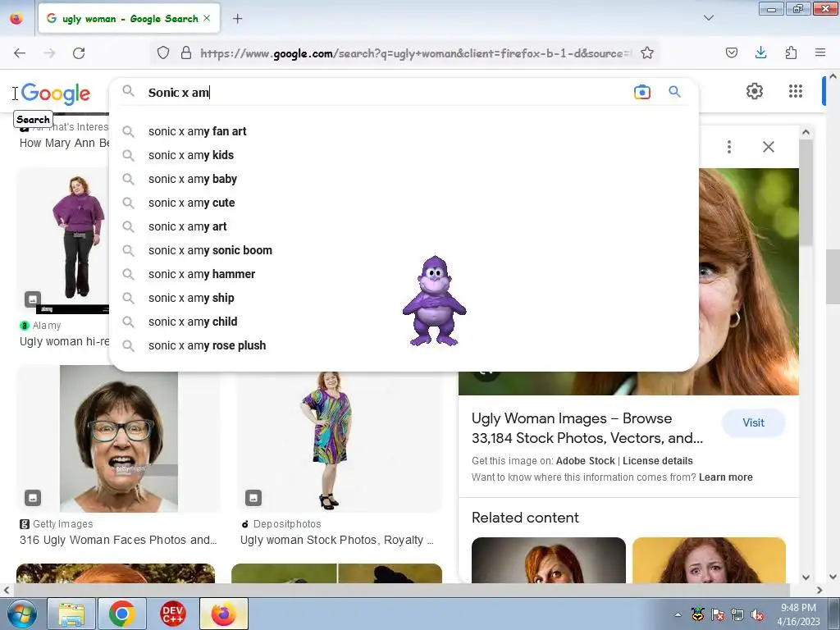The image size is (840, 630).
Task: Open the yellow background related content thumbnail
Action: tap(709, 559)
